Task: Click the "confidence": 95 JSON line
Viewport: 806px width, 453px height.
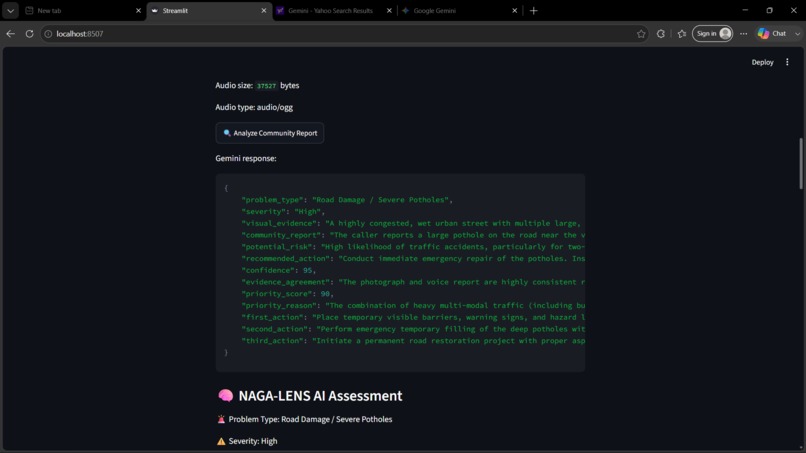Action: point(279,270)
